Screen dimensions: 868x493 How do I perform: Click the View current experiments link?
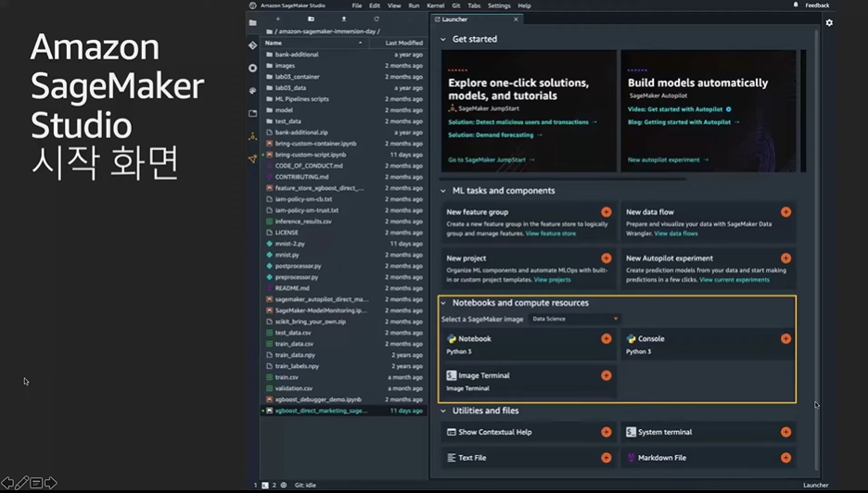[734, 280]
